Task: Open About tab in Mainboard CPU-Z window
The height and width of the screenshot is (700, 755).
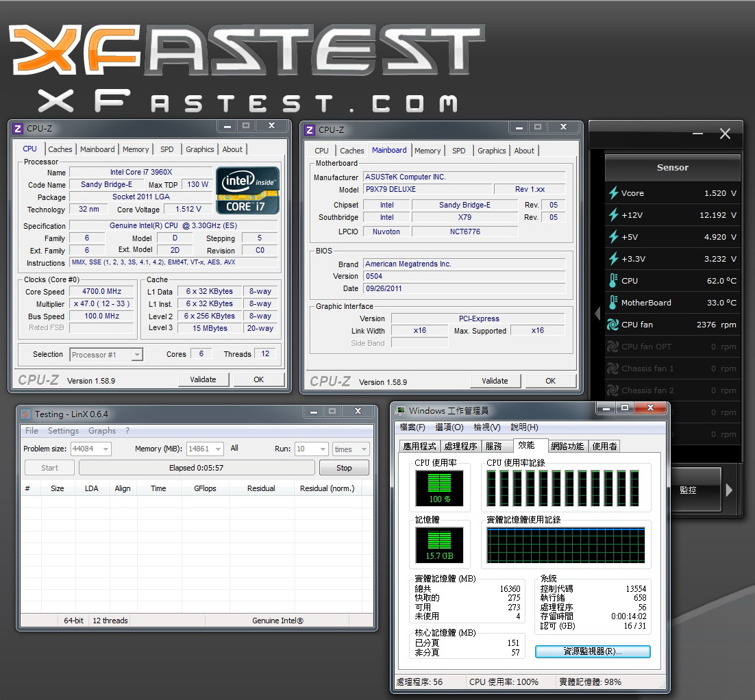Action: [524, 151]
